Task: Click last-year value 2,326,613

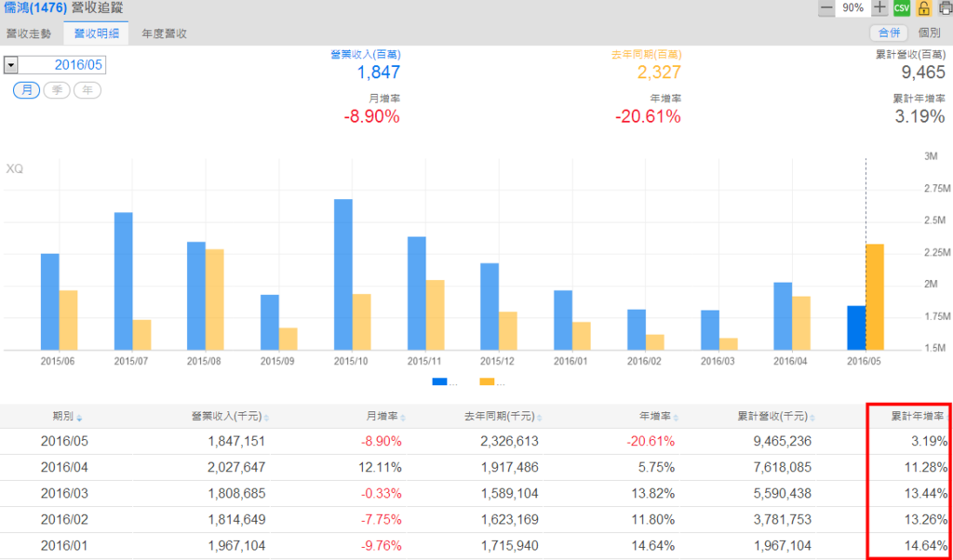Action: click(x=509, y=441)
